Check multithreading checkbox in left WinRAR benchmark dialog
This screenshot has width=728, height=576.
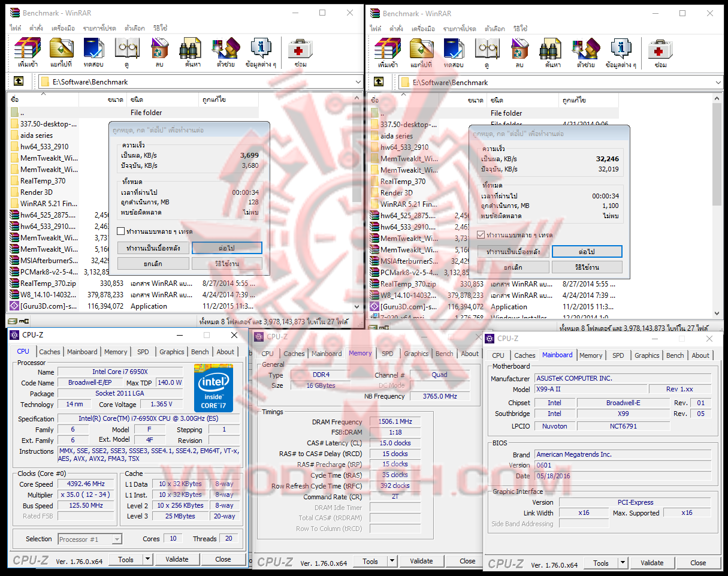pyautogui.click(x=120, y=231)
